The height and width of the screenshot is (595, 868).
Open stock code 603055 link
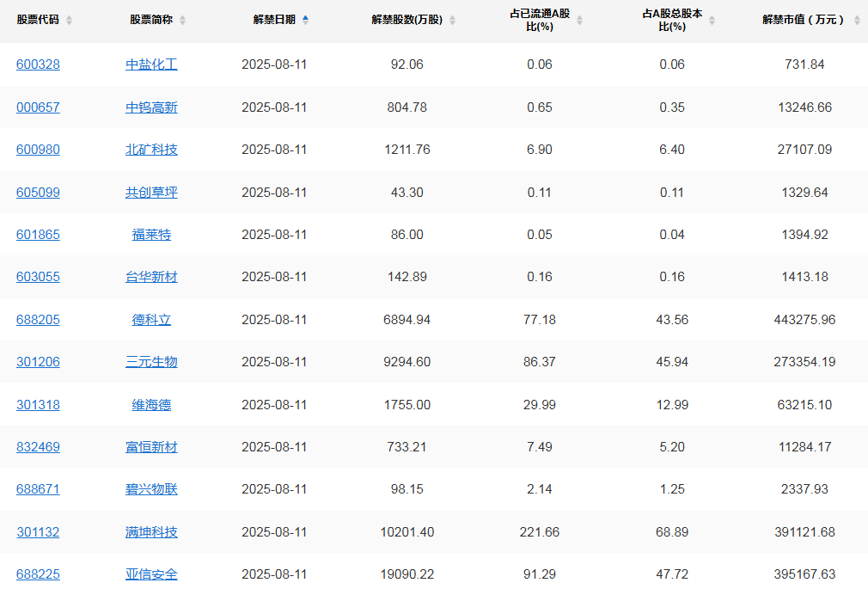point(38,277)
